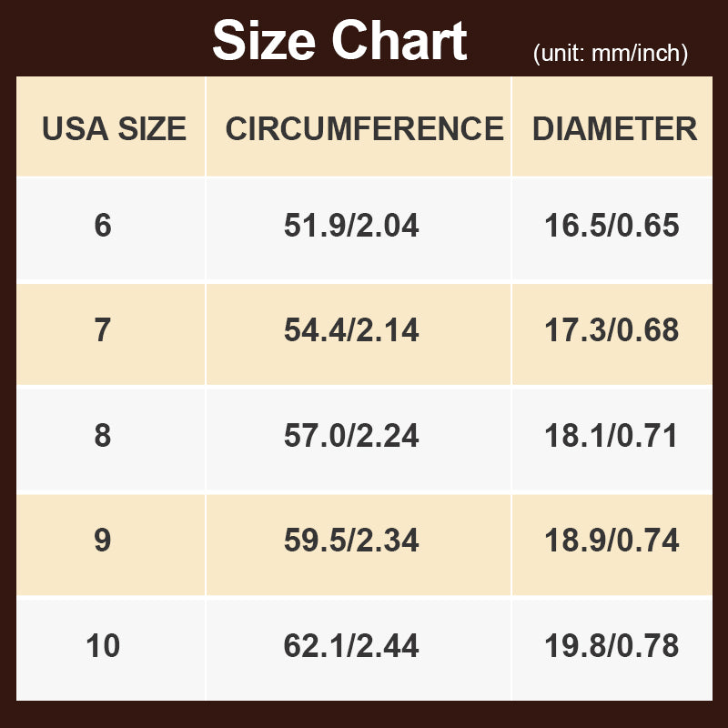728x728 pixels.
Task: Click circumference value 51.9/2.04
Action: 351,226
